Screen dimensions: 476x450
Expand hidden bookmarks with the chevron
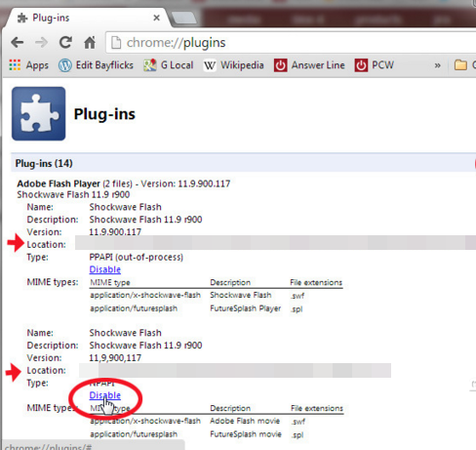point(438,65)
